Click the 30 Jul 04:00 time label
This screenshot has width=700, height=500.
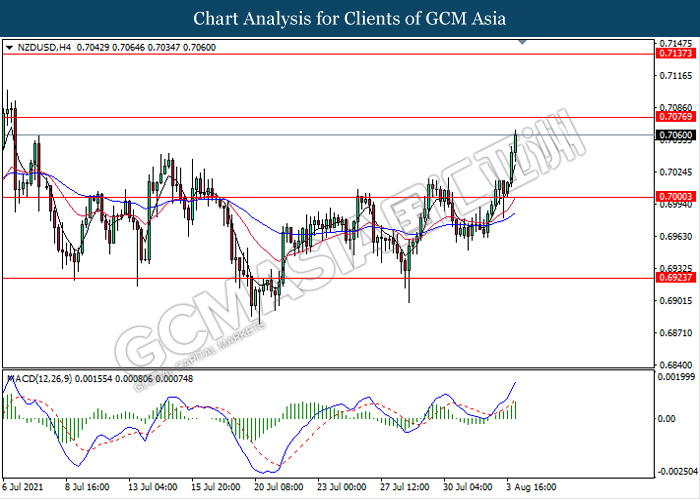point(468,487)
